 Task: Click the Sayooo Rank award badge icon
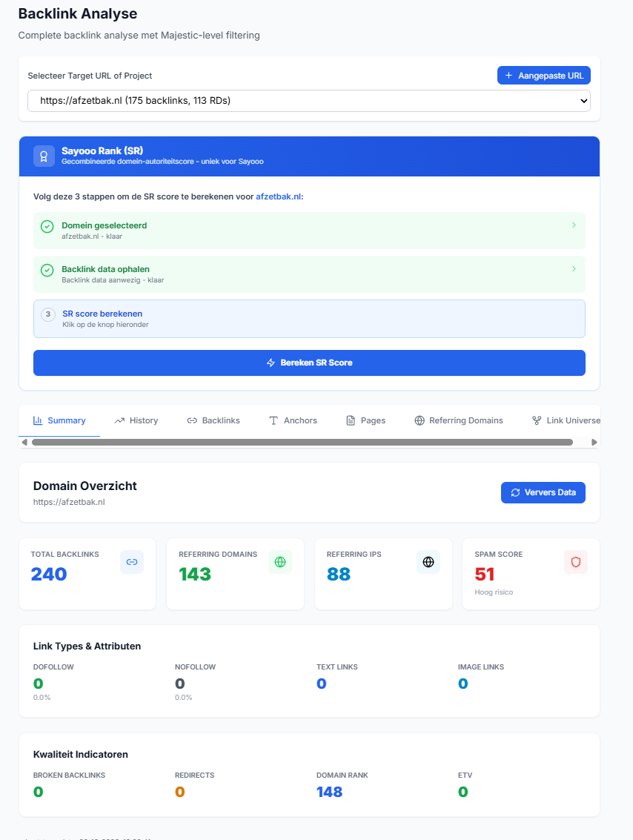[44, 156]
